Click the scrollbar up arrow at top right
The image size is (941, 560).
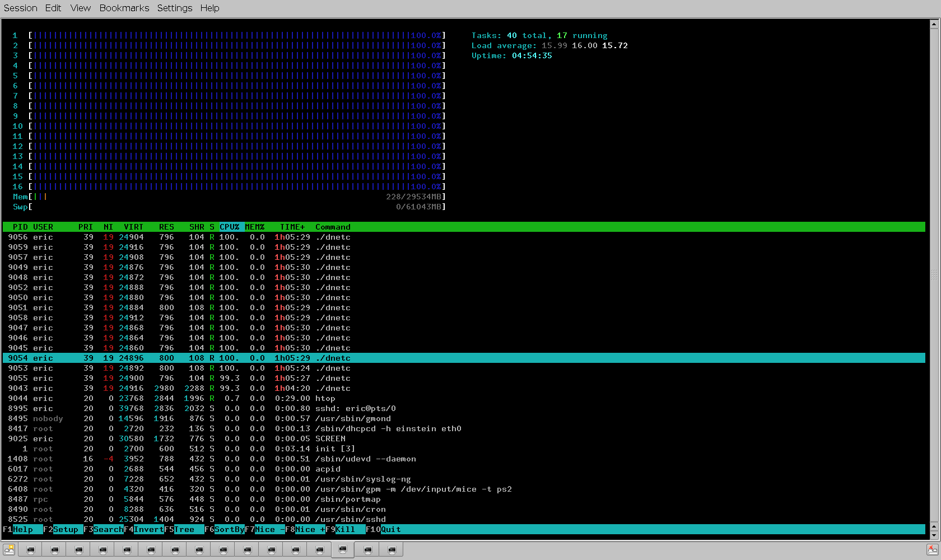934,24
